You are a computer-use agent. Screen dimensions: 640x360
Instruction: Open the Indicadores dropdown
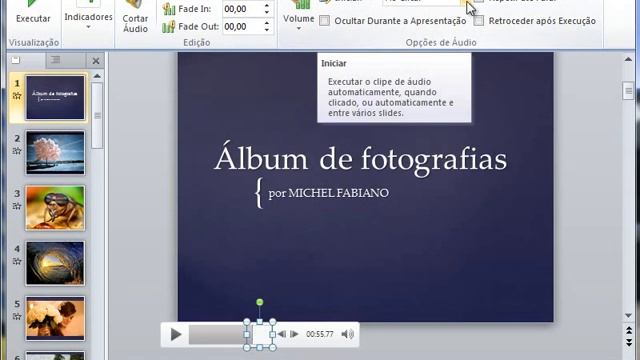click(88, 17)
